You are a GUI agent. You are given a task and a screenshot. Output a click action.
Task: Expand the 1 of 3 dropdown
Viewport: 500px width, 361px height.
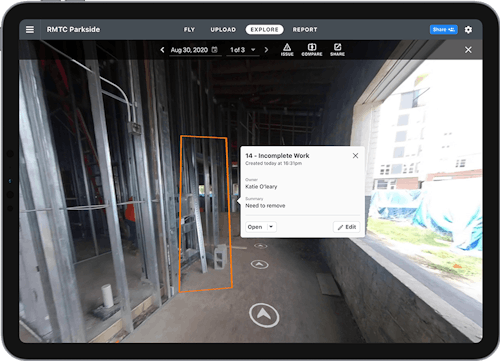(243, 50)
